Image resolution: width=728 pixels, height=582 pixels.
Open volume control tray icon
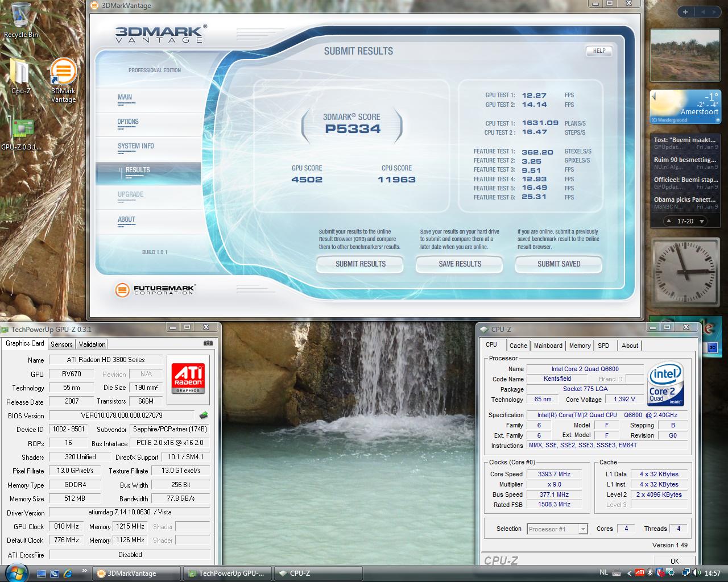pyautogui.click(x=697, y=573)
